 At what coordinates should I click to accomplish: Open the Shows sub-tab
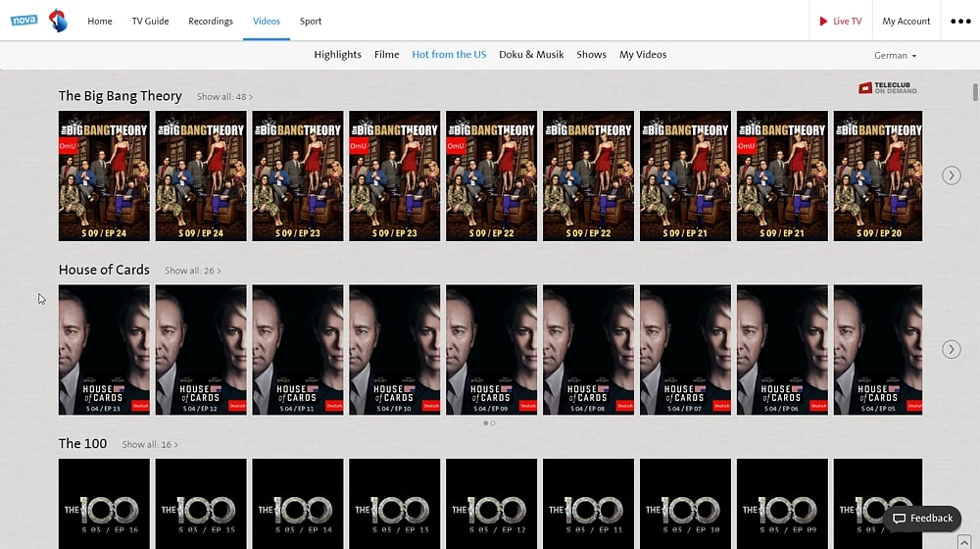[x=591, y=54]
